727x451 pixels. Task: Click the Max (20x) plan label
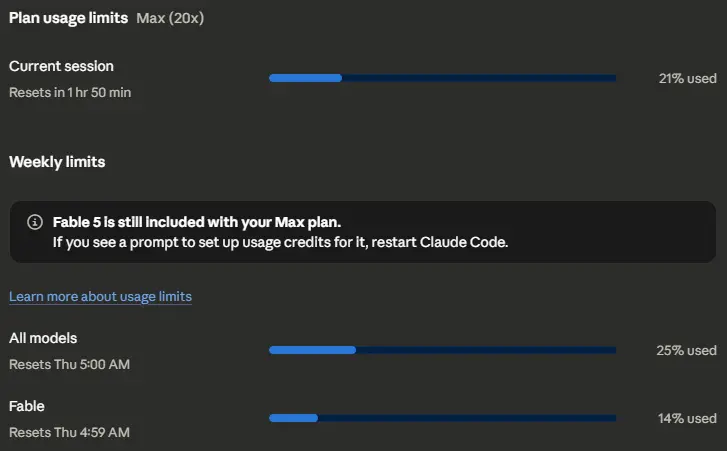click(170, 18)
